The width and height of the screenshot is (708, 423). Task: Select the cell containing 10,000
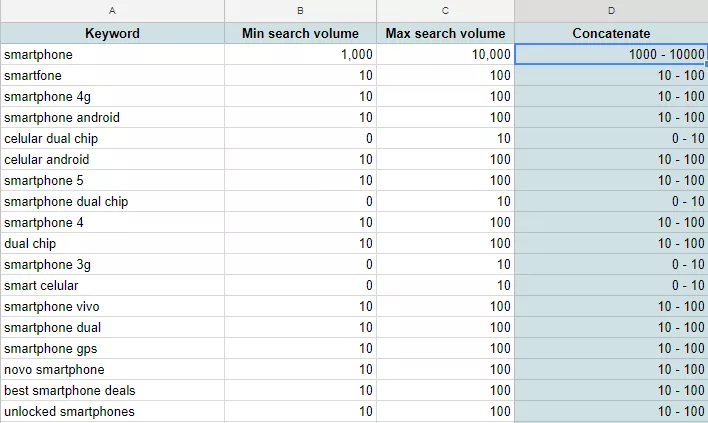(445, 55)
